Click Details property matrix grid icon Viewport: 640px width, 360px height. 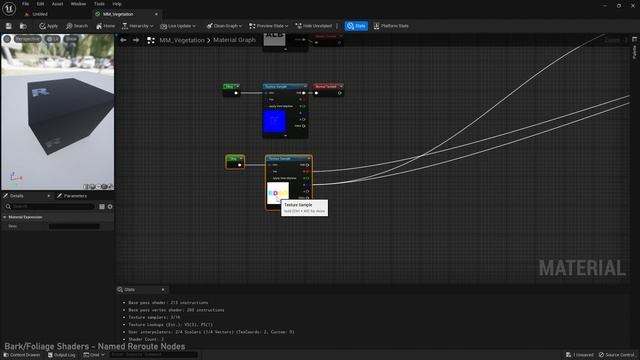pyautogui.click(x=102, y=207)
